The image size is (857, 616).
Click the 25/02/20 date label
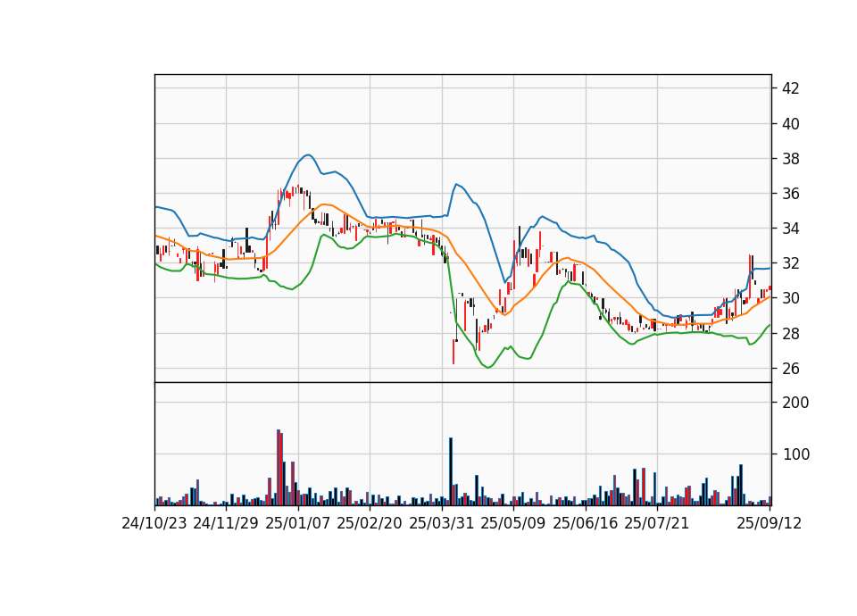[370, 524]
